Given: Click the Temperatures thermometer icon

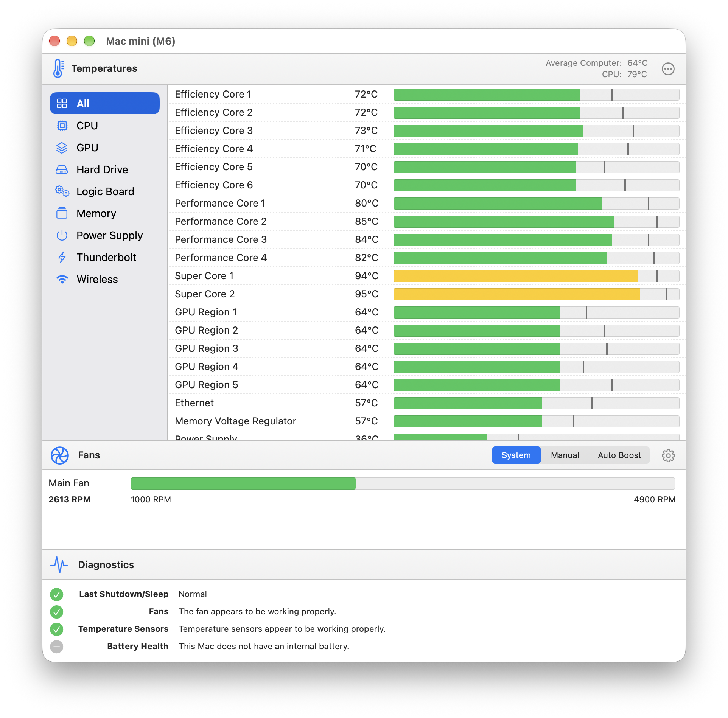Looking at the screenshot, I should click(59, 68).
